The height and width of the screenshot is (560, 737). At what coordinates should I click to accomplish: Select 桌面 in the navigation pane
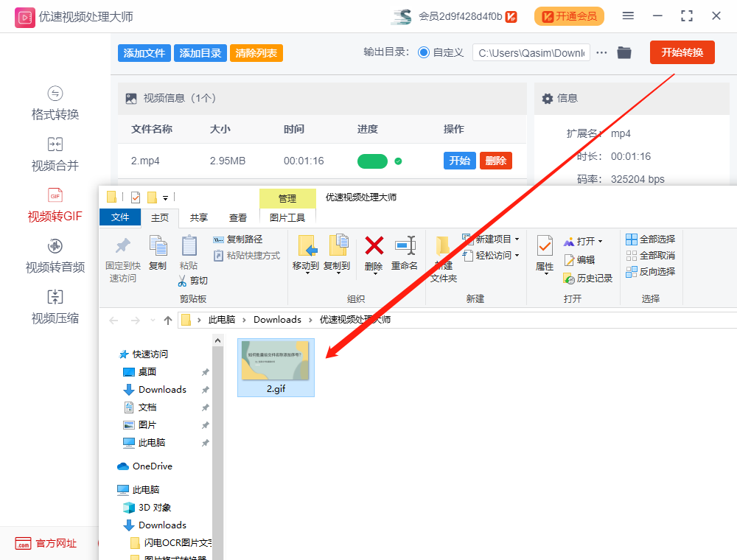pos(139,372)
